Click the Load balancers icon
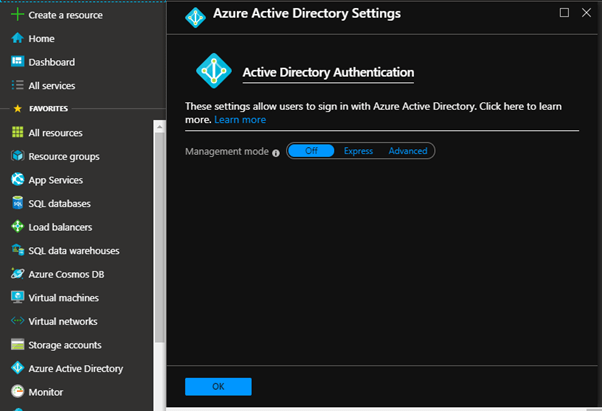Viewport: 602px width, 411px height. click(17, 226)
